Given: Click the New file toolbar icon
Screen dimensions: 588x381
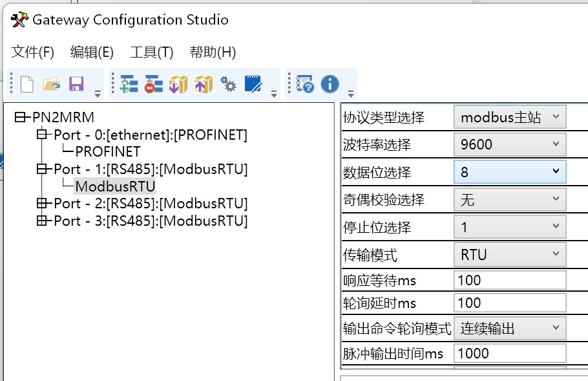Looking at the screenshot, I should (26, 84).
